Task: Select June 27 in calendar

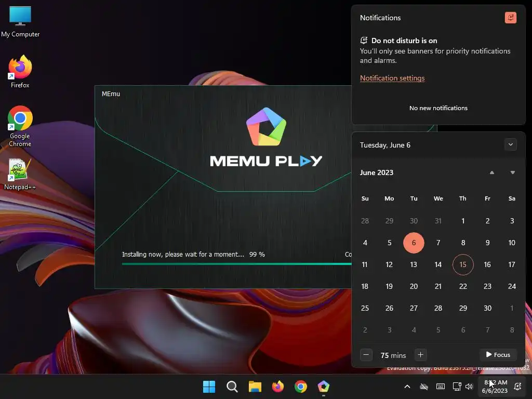Action: (x=414, y=308)
